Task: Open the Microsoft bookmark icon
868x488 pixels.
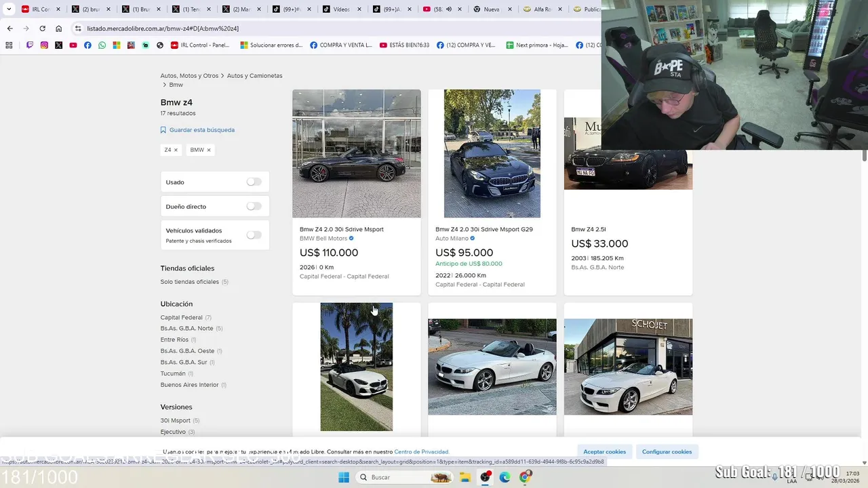Action: coord(117,45)
